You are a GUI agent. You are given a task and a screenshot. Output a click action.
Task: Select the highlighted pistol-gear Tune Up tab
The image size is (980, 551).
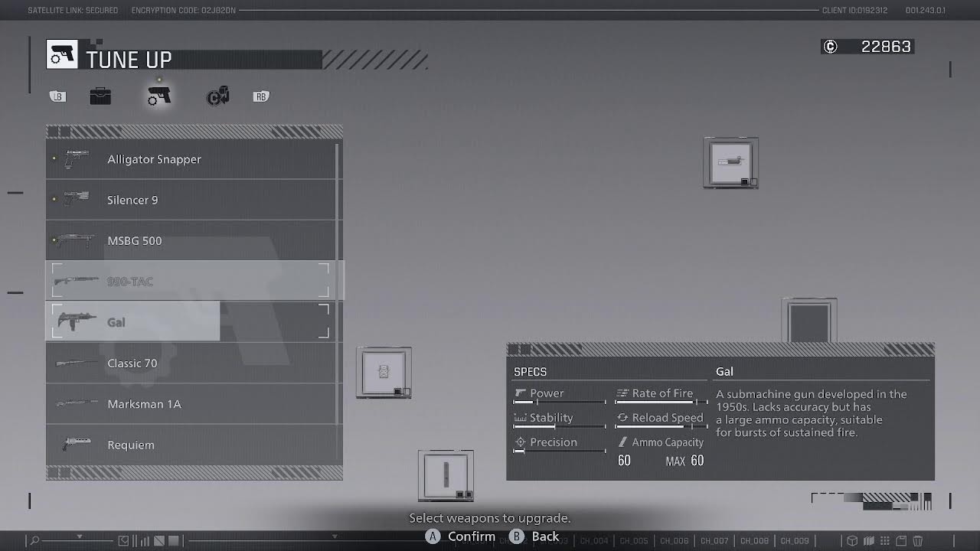[159, 96]
